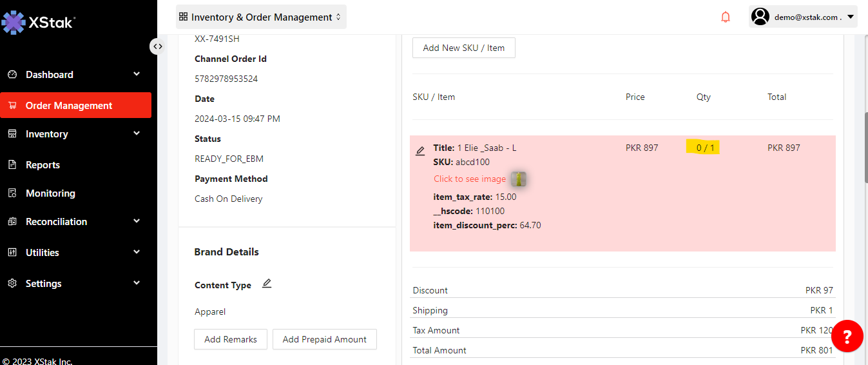
Task: Expand the Inventory sidebar section
Action: point(137,133)
